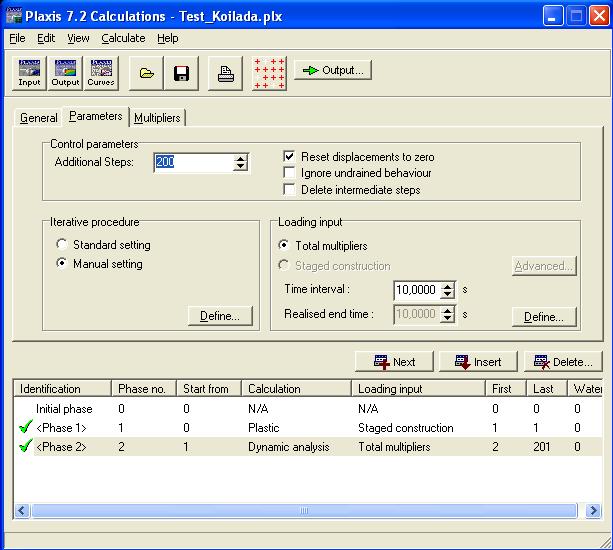Screen dimensions: 613x550
Task: Select the Parameters tab
Action: [x=95, y=116]
